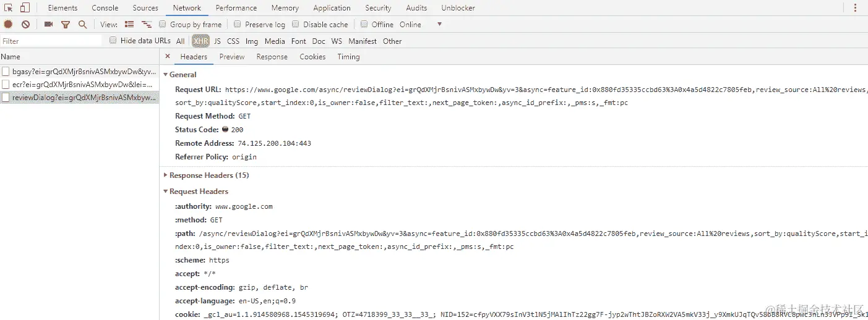Select the Network tab
868x320 pixels.
[x=187, y=8]
